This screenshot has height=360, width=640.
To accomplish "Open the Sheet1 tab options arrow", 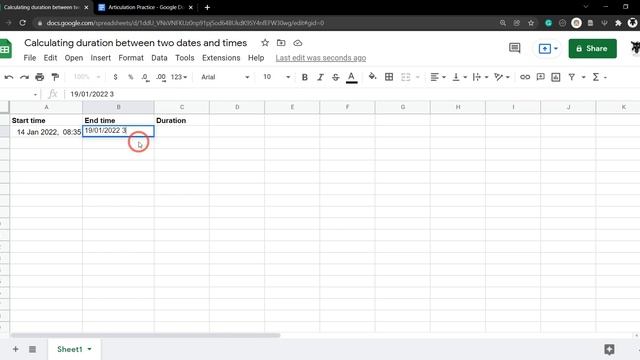I will click(x=89, y=349).
